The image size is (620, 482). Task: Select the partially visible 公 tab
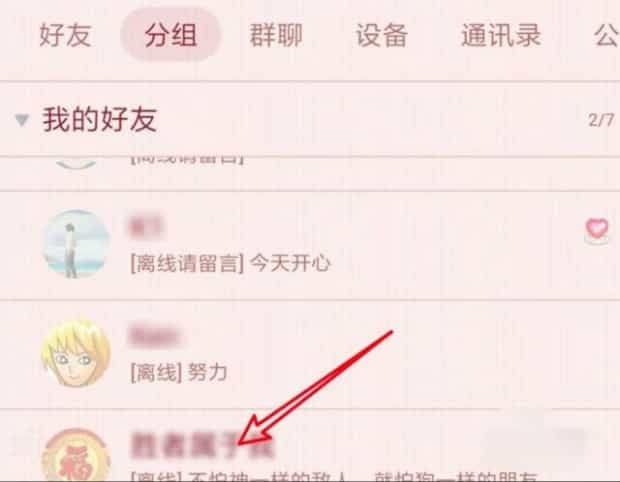(x=606, y=36)
